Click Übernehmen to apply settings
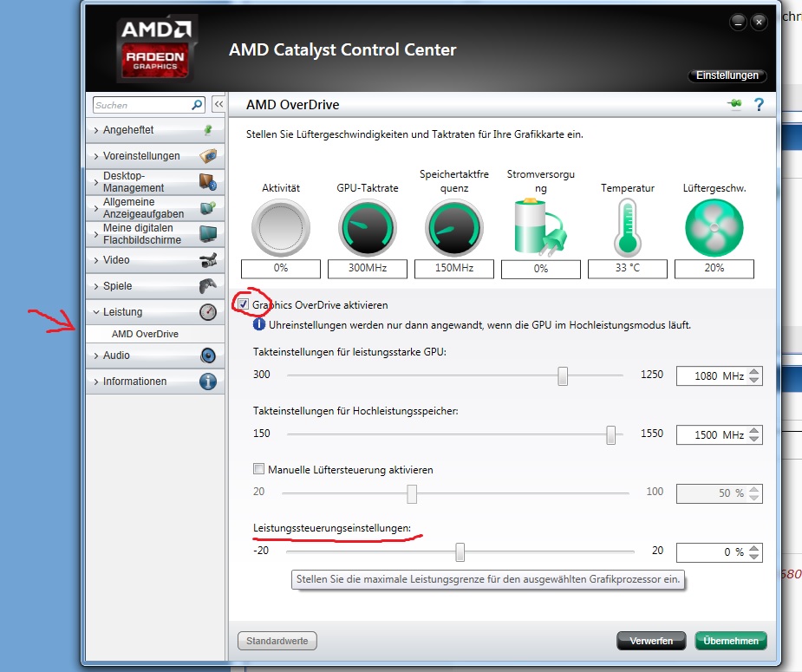Screen dimensions: 802x672 coord(730,641)
